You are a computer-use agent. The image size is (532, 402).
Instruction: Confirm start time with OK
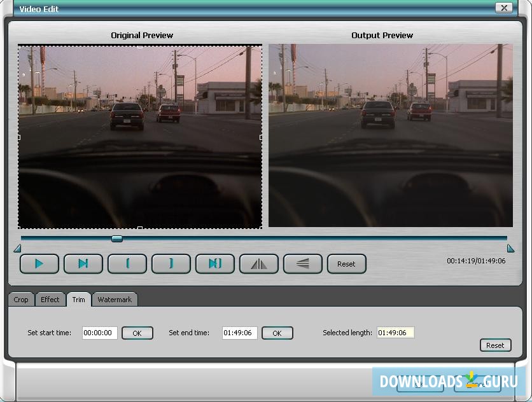(x=137, y=333)
